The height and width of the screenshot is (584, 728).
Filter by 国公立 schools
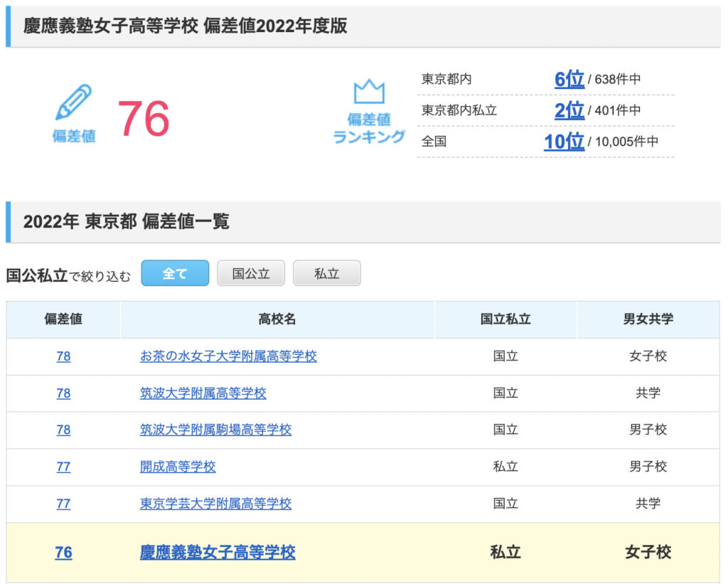[x=251, y=273]
